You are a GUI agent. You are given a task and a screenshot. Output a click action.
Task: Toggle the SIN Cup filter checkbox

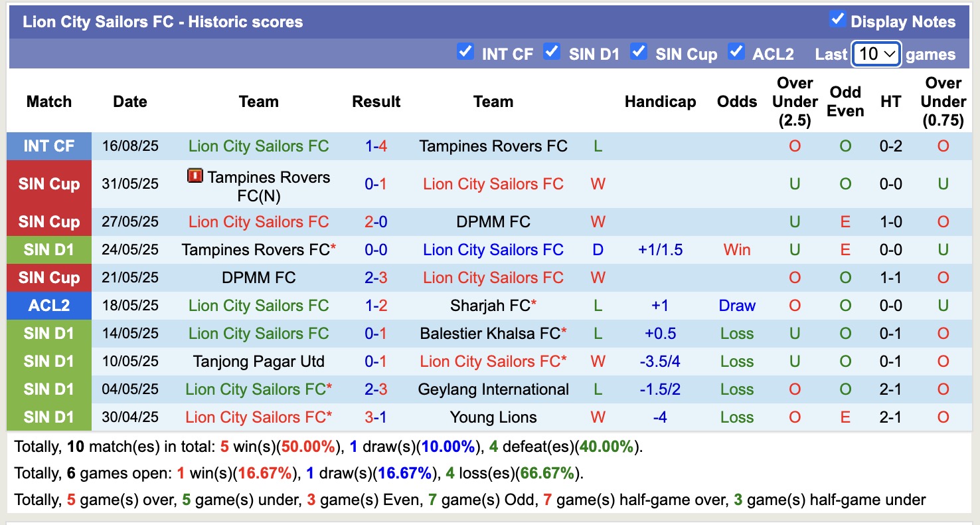pos(639,51)
